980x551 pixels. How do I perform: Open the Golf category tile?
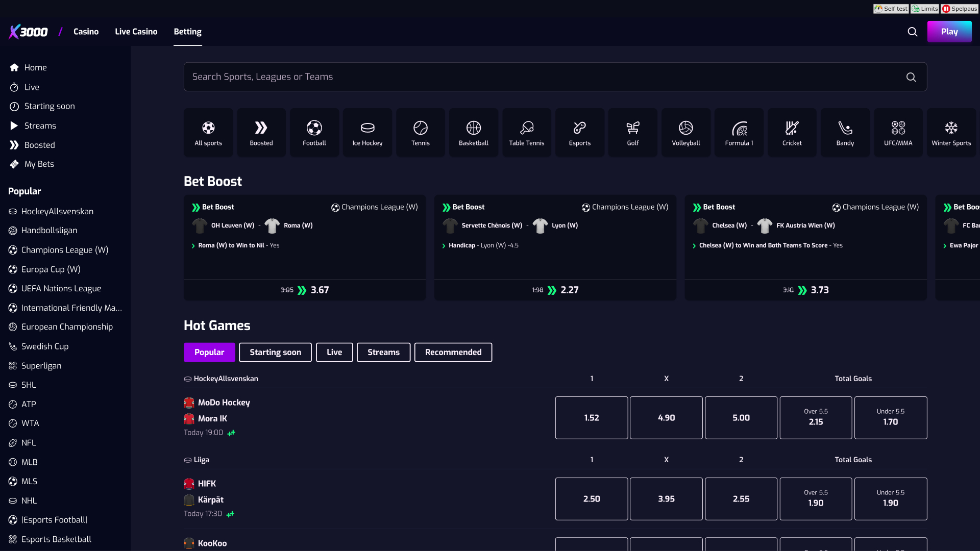click(x=633, y=133)
